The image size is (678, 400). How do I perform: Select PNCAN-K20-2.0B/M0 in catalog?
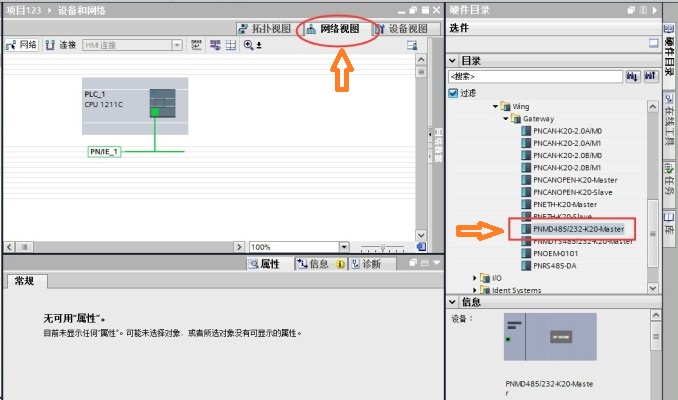(x=567, y=155)
